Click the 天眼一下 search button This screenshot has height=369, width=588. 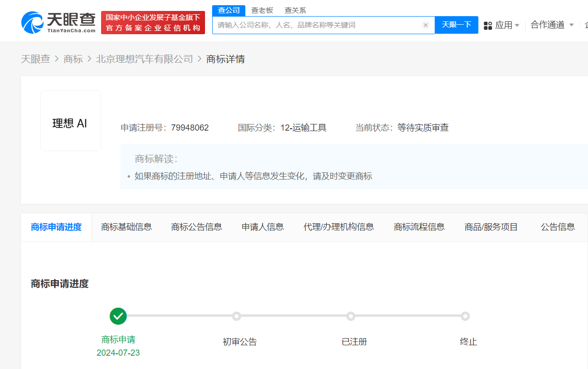point(456,25)
